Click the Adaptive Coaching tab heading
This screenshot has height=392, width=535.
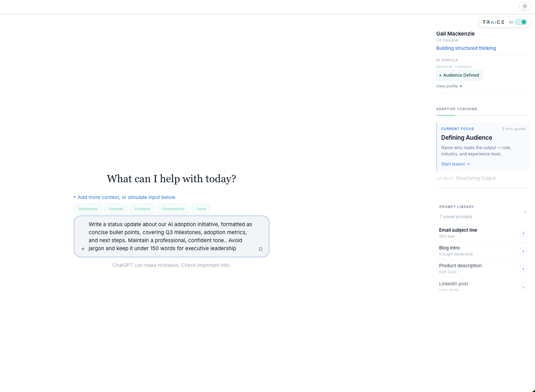[x=457, y=109]
